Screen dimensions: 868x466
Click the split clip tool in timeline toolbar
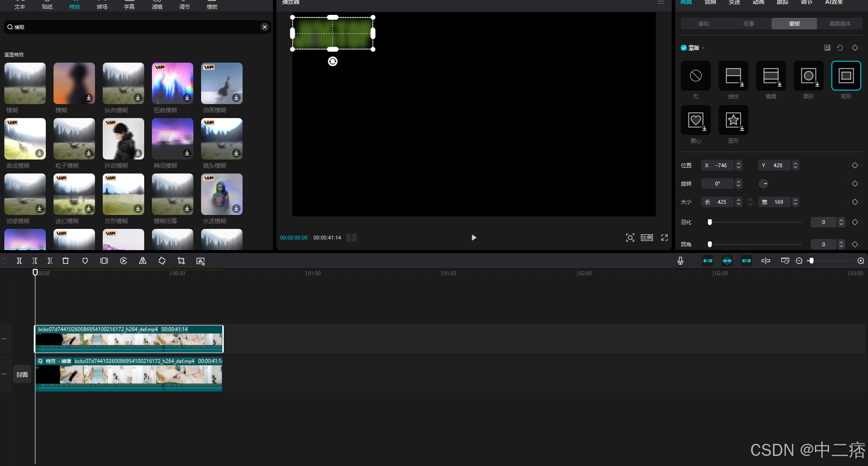(19, 261)
